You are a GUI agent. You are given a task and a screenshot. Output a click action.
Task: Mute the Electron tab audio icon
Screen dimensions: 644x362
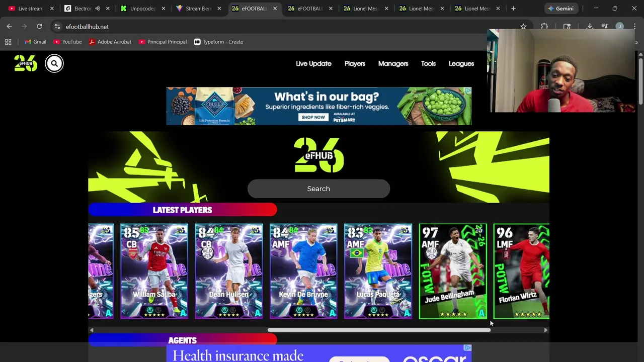coord(98,9)
